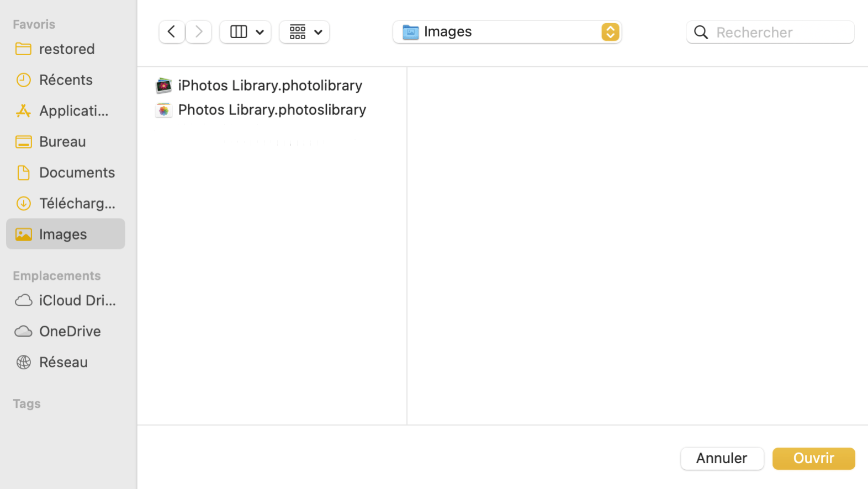
Task: Open iCloud Drive location
Action: (66, 300)
